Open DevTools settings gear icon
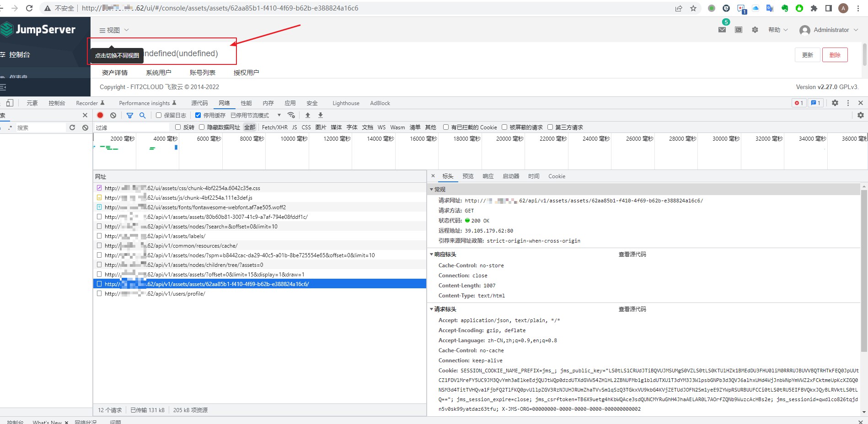 [x=836, y=103]
